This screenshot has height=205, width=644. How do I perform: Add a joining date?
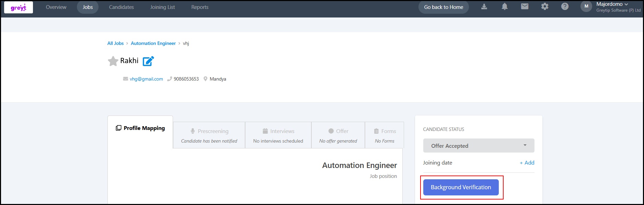[x=527, y=163]
